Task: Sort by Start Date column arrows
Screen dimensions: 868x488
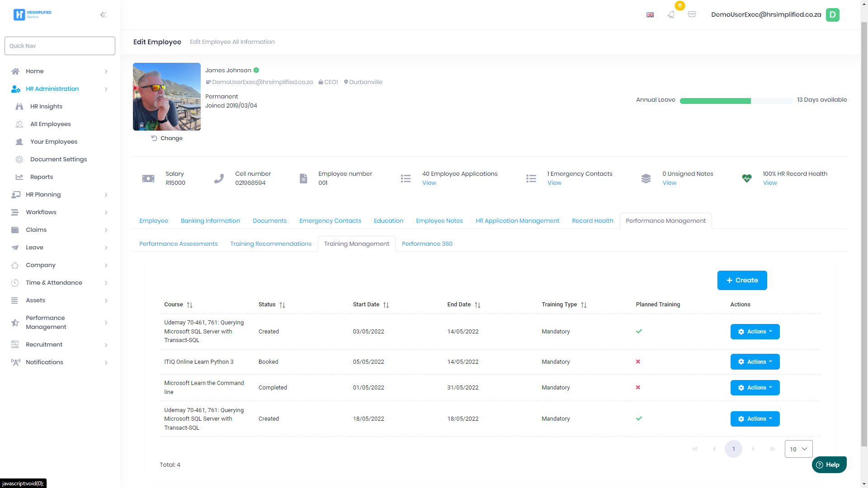Action: click(x=386, y=305)
